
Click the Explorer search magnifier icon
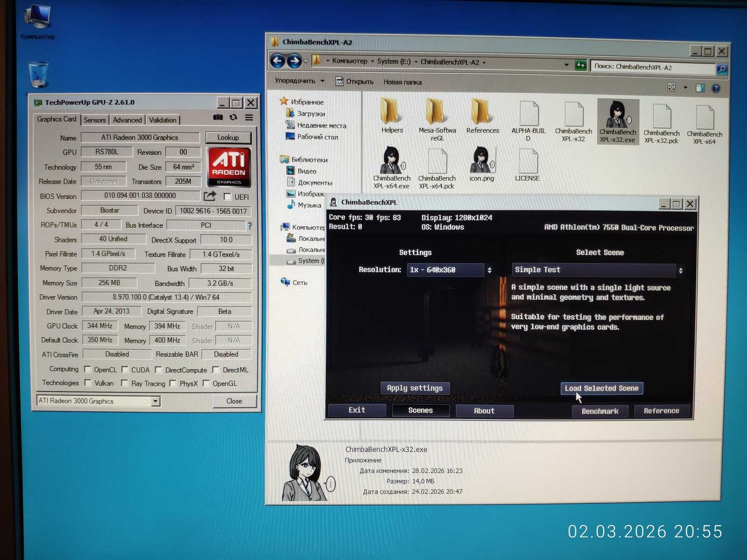[x=721, y=69]
